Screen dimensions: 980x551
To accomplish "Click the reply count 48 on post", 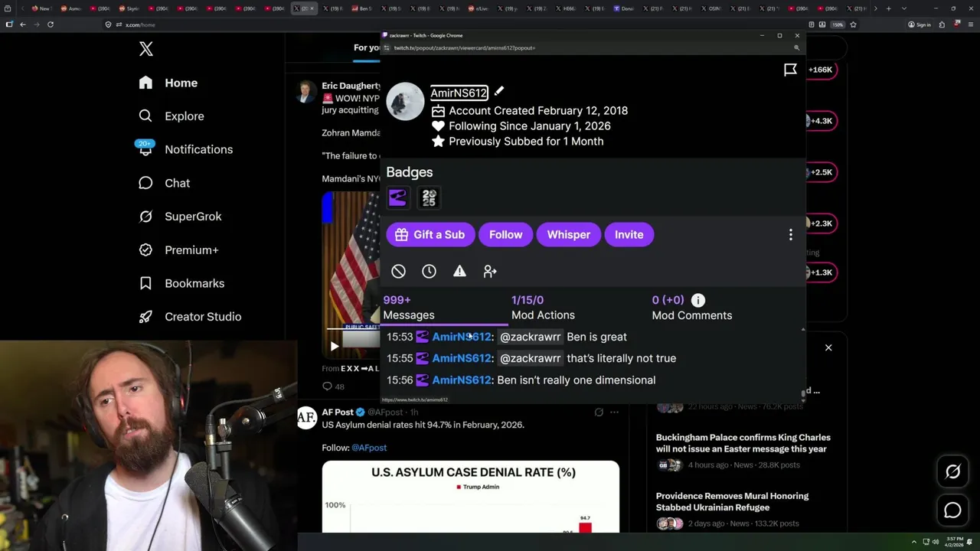I will coord(334,387).
